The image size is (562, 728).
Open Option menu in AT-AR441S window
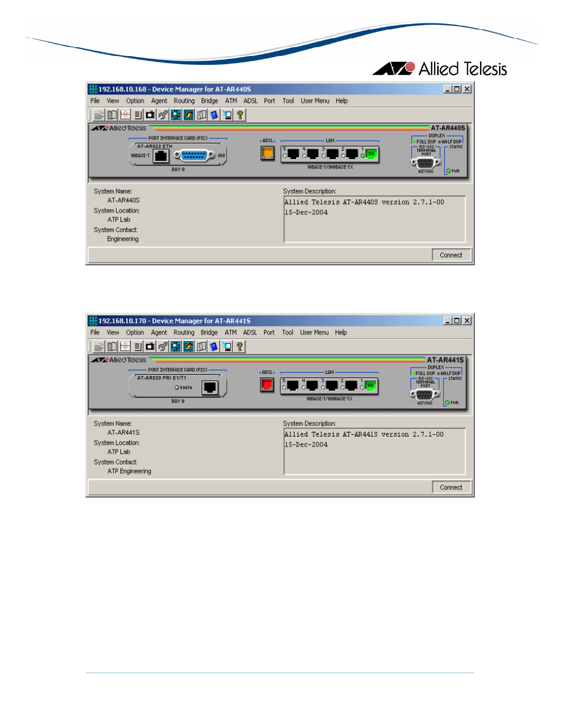pos(135,332)
